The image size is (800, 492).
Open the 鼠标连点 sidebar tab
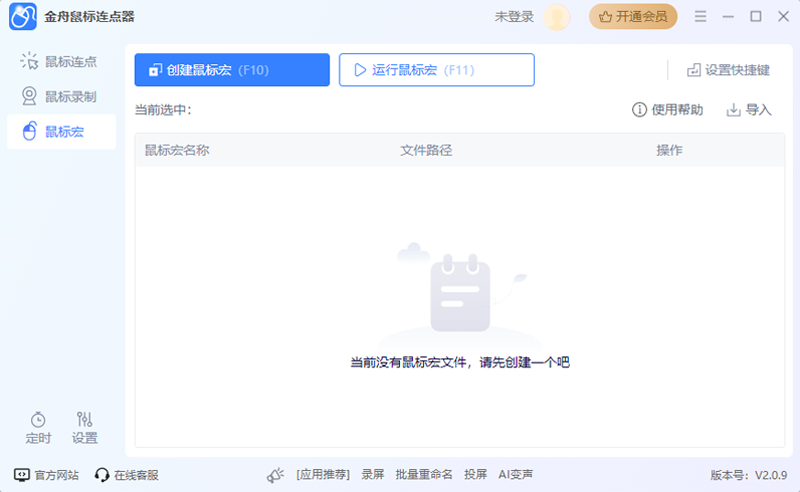point(60,62)
